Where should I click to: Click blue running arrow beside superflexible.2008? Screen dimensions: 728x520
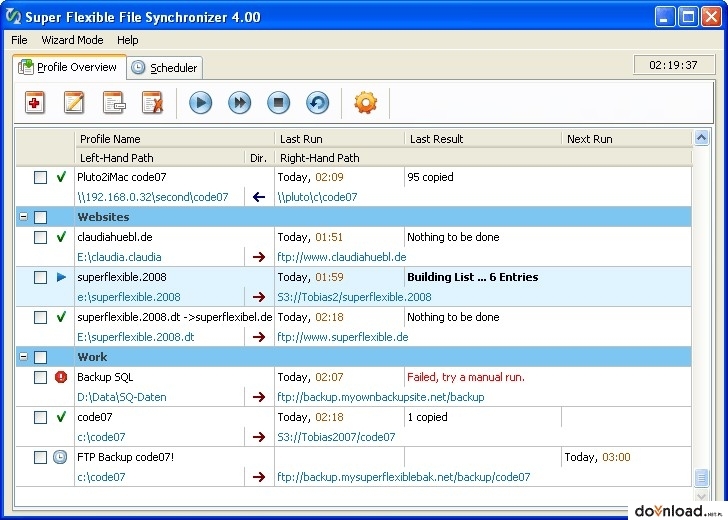(61, 277)
